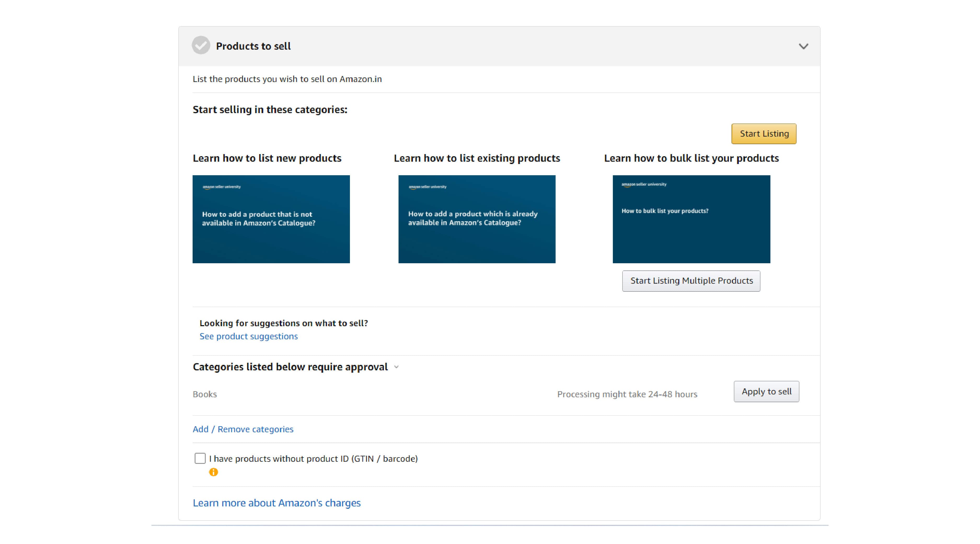
Task: Click the orange info icon below the checkbox
Action: coord(214,472)
